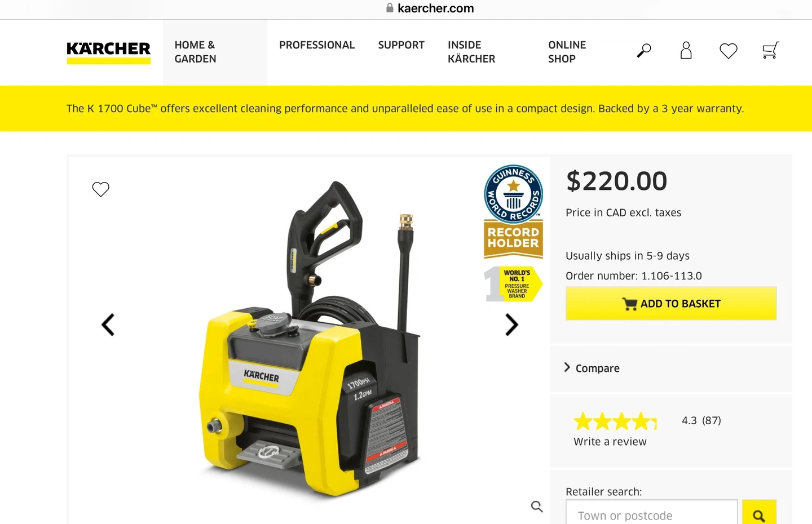The image size is (812, 524).
Task: Open the wishlist heart in the header
Action: tap(729, 51)
